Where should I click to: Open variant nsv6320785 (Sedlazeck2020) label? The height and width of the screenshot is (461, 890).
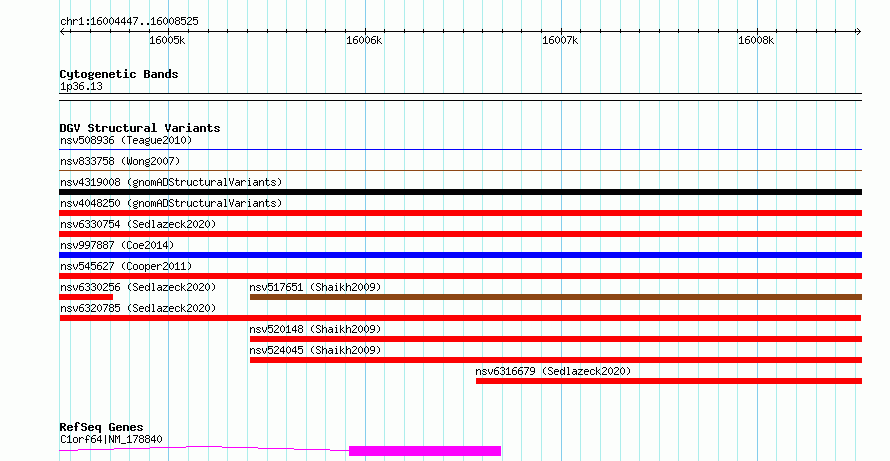138,308
